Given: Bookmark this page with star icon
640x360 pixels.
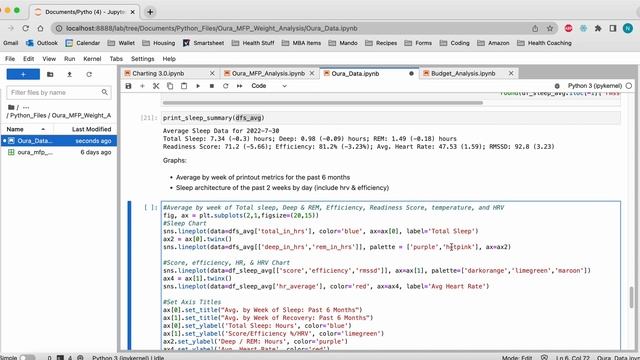Looking at the screenshot, I should [x=550, y=28].
